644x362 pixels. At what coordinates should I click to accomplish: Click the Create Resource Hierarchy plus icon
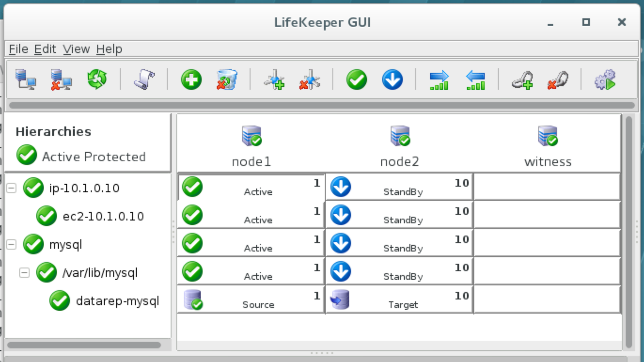point(191,79)
